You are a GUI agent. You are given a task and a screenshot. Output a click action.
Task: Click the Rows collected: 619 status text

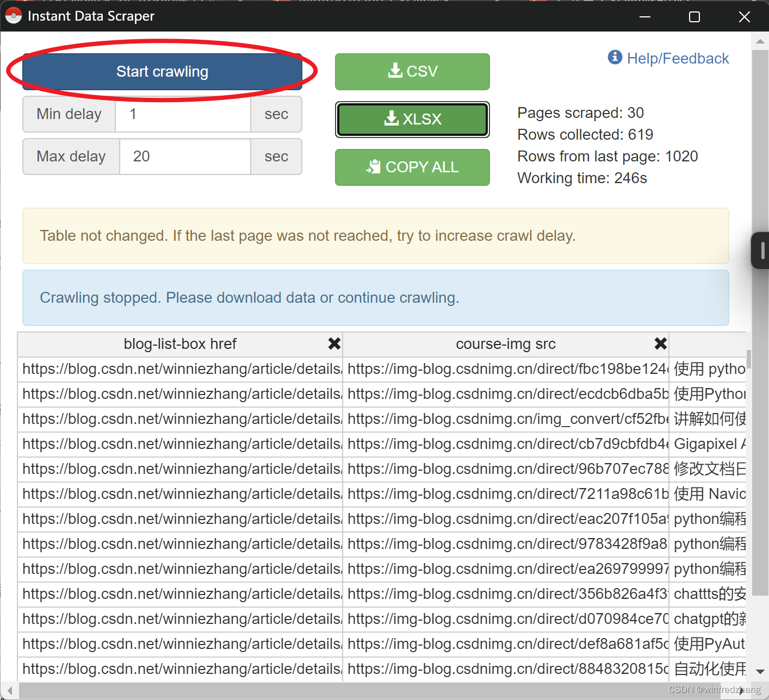[x=585, y=135]
